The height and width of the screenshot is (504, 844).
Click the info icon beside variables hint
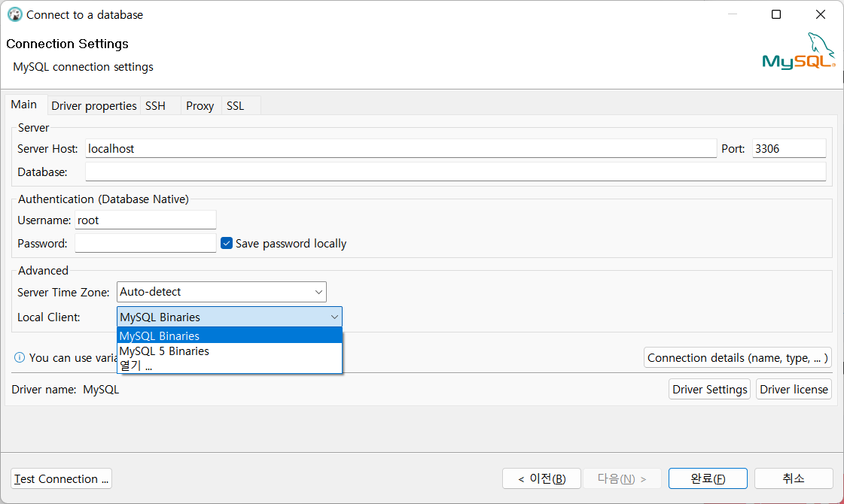pyautogui.click(x=20, y=358)
